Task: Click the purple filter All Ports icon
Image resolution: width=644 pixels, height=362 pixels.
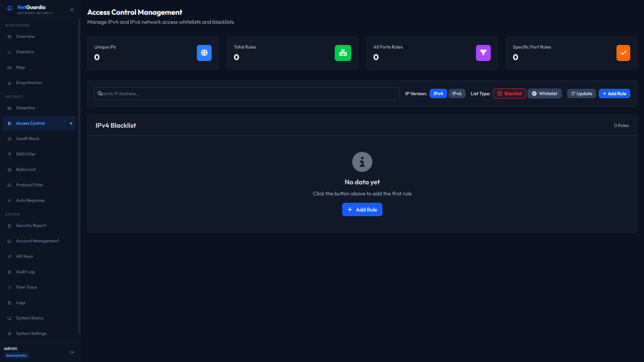Action: [x=483, y=53]
